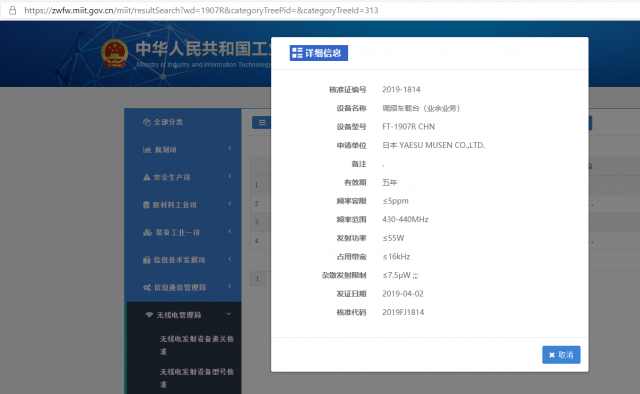Viewport: 640px width, 394px height.
Task: Expand the 安全生产司 chevron
Action: tap(230, 176)
